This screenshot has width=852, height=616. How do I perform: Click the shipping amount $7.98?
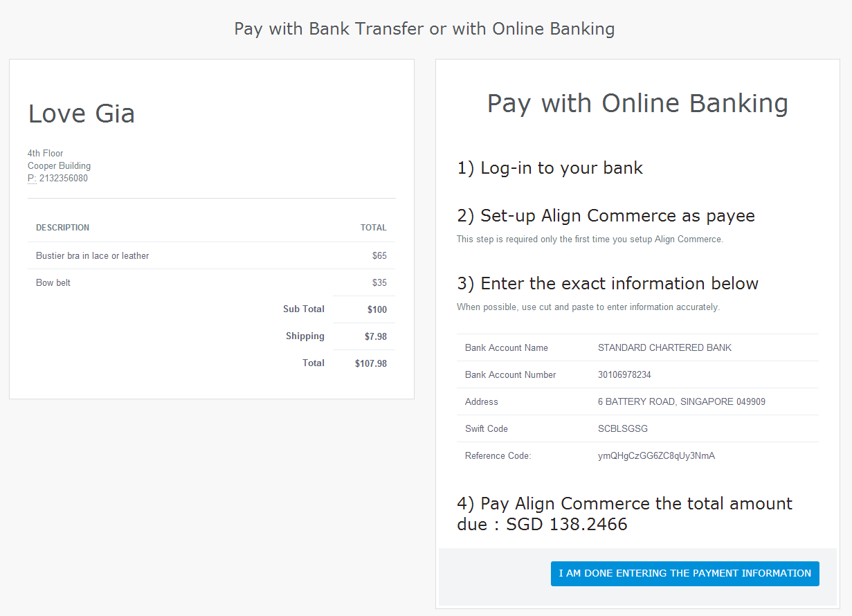tap(376, 336)
